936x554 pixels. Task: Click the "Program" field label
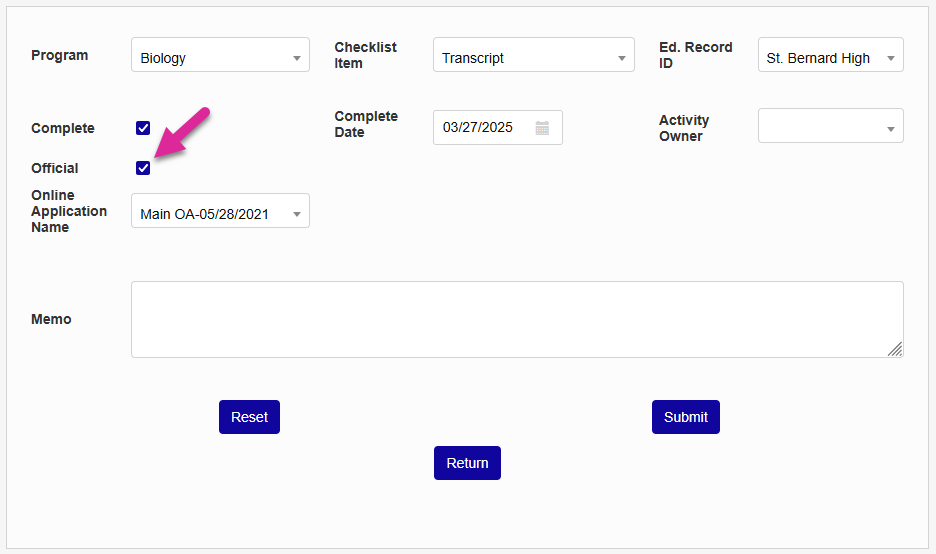[60, 56]
